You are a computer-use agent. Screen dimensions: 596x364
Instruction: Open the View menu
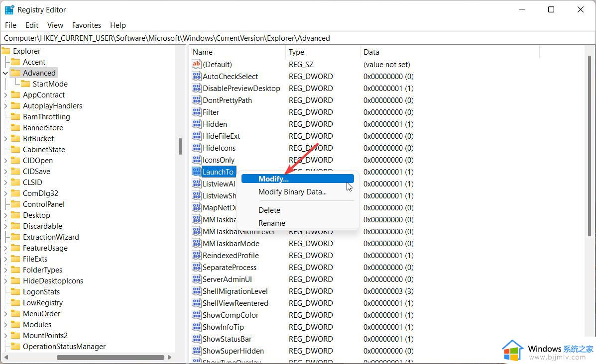pyautogui.click(x=55, y=25)
